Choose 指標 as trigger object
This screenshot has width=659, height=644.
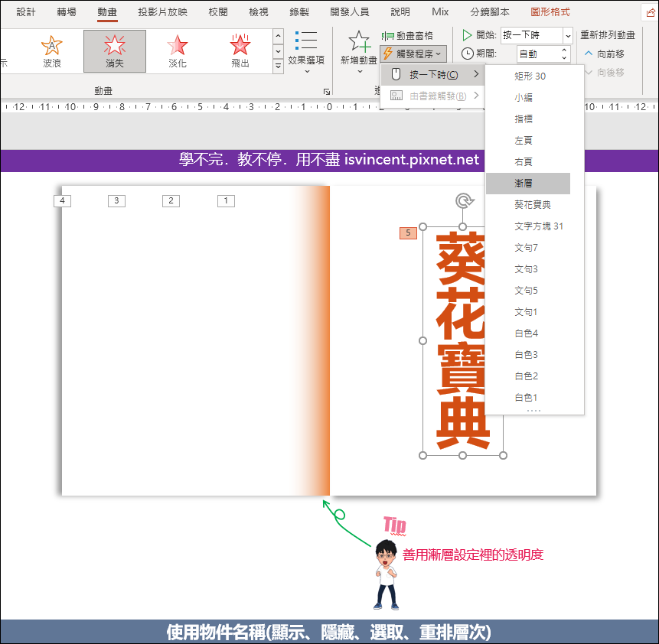pyautogui.click(x=528, y=119)
